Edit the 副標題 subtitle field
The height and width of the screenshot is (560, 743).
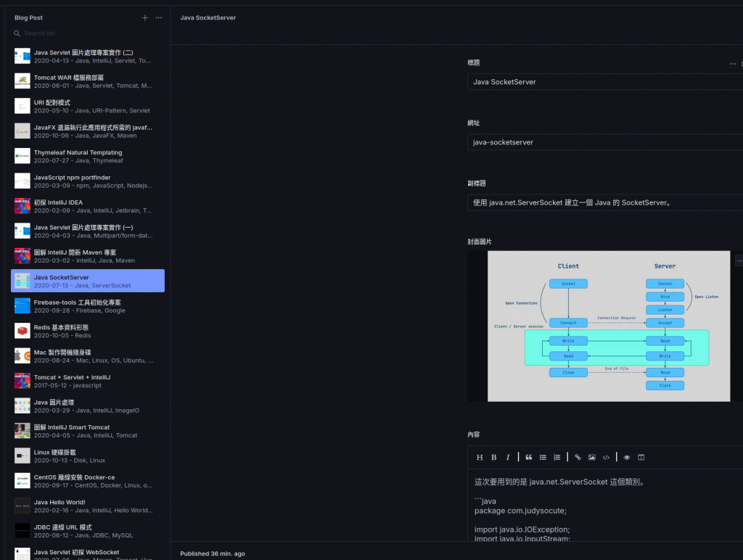pos(605,202)
